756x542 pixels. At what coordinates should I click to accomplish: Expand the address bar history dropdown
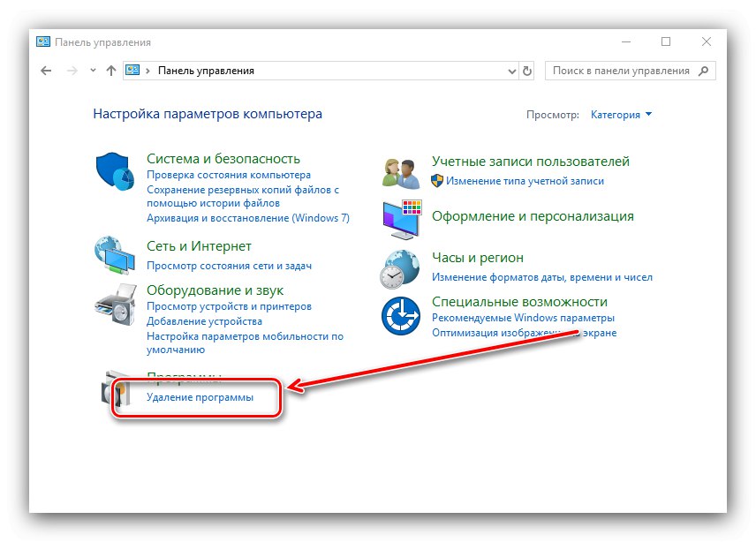coord(511,71)
